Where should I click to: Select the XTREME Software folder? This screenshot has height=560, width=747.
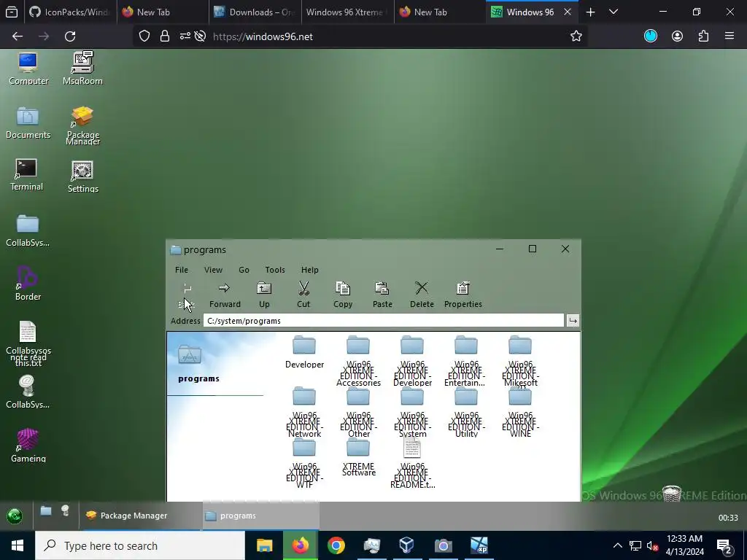click(358, 457)
